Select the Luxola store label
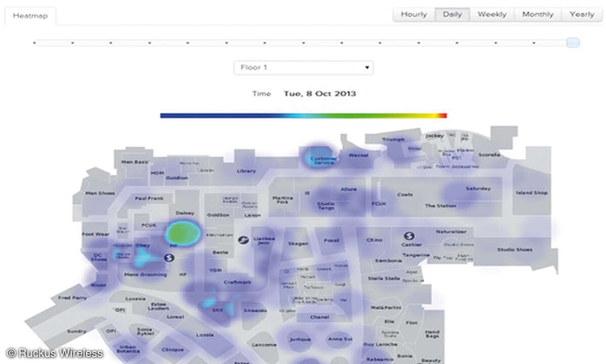The width and height of the screenshot is (606, 364). coord(205,335)
